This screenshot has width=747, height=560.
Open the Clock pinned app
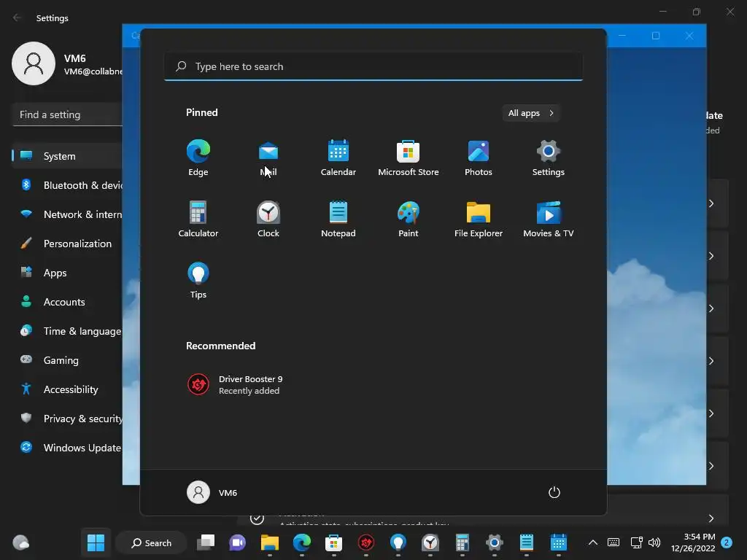[x=268, y=219]
